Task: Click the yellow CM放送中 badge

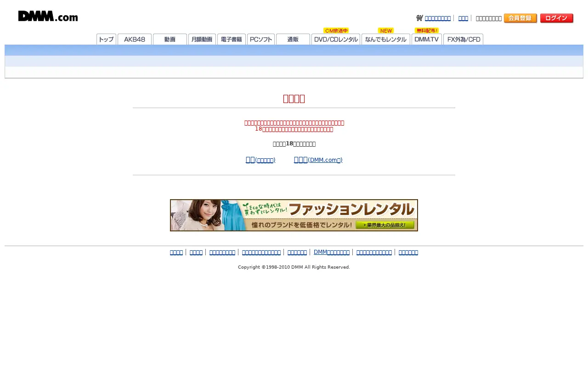Action: (336, 30)
